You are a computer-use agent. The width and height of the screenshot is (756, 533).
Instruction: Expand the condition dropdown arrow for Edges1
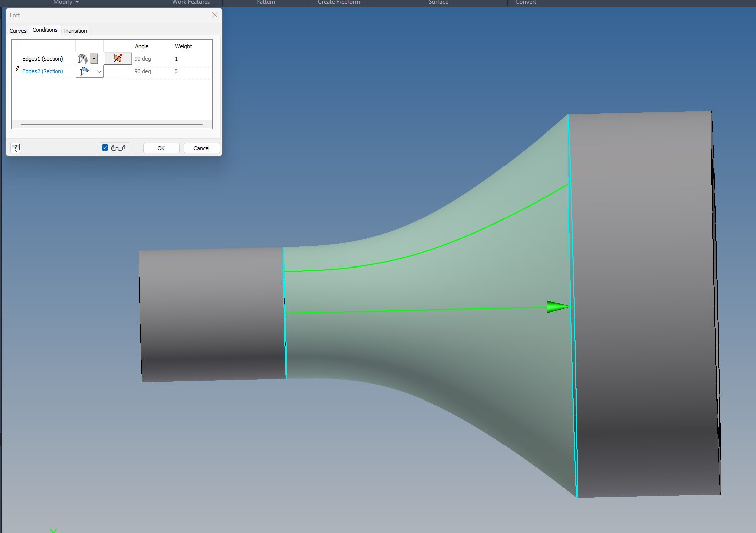94,58
